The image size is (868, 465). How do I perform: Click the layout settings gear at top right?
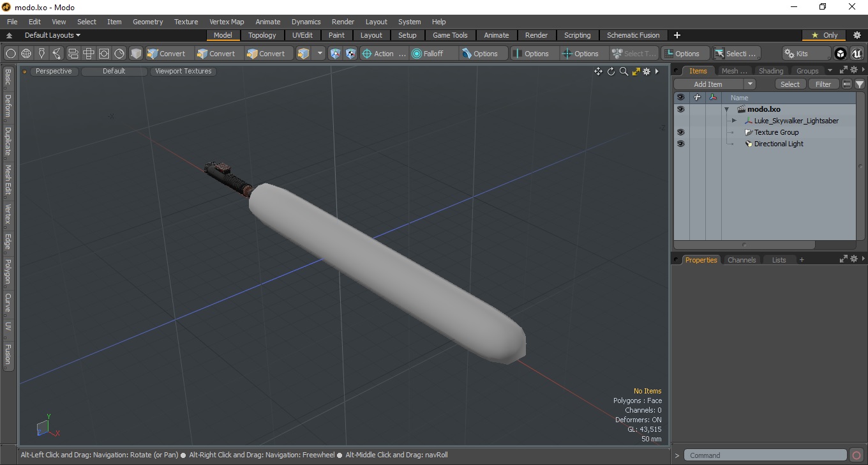tap(857, 35)
